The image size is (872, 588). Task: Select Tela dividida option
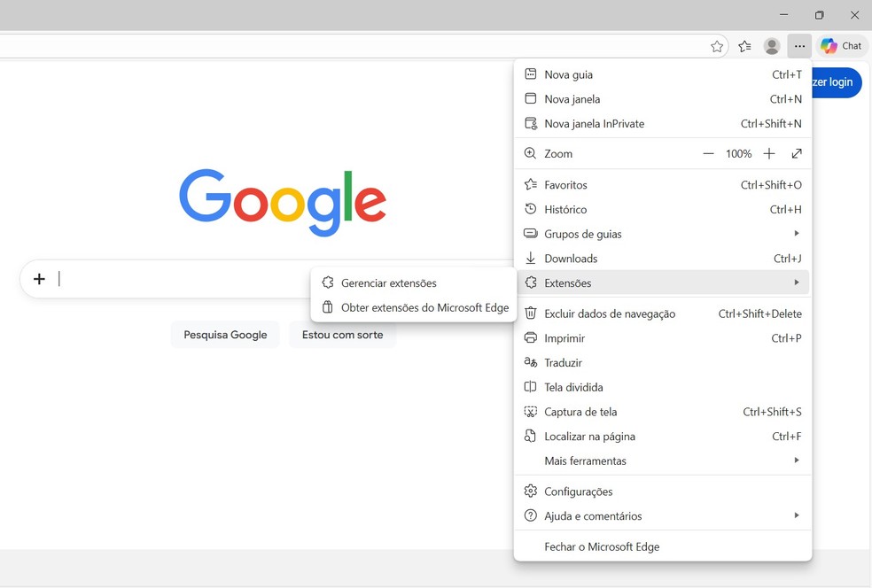point(663,387)
